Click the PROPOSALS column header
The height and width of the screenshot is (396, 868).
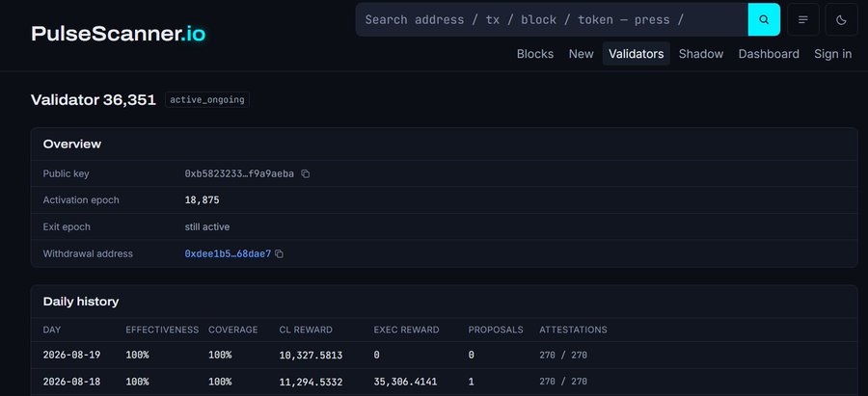click(496, 330)
